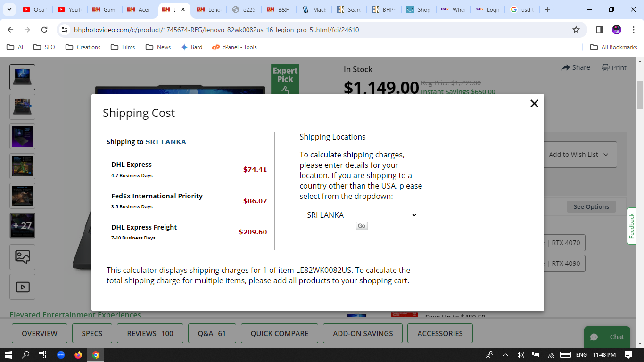Switch to the Oba YouTube tab
644x362 pixels.
[x=34, y=9]
